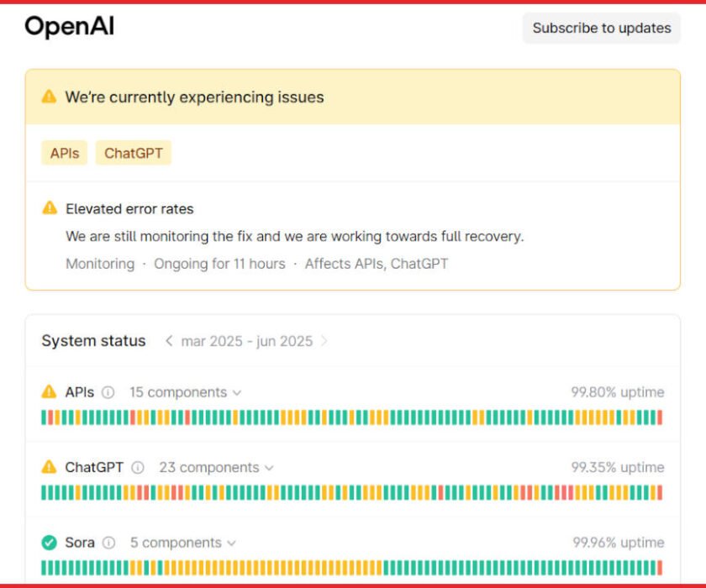
Task: Go to the next date range
Action: coord(324,341)
